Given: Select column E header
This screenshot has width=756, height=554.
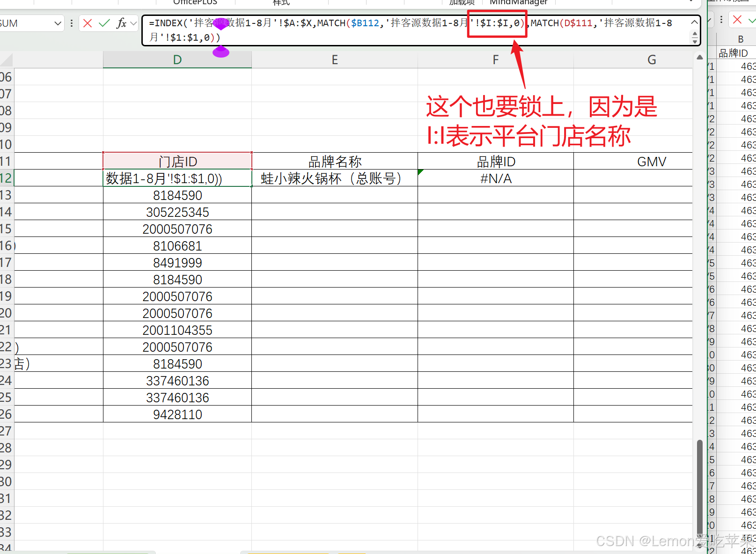Looking at the screenshot, I should tap(335, 59).
